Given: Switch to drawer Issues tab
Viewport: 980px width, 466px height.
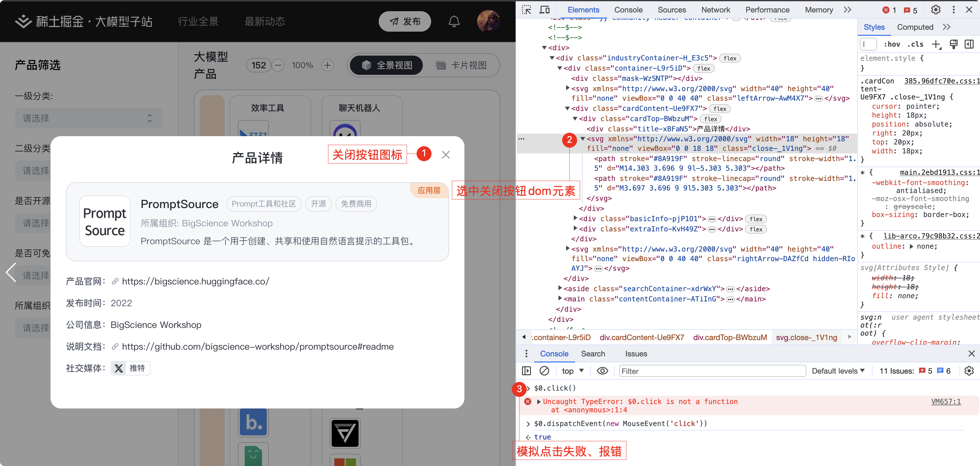Looking at the screenshot, I should pyautogui.click(x=636, y=353).
